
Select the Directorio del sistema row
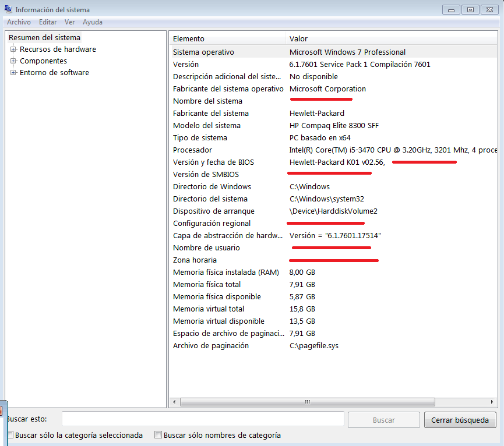pos(334,199)
